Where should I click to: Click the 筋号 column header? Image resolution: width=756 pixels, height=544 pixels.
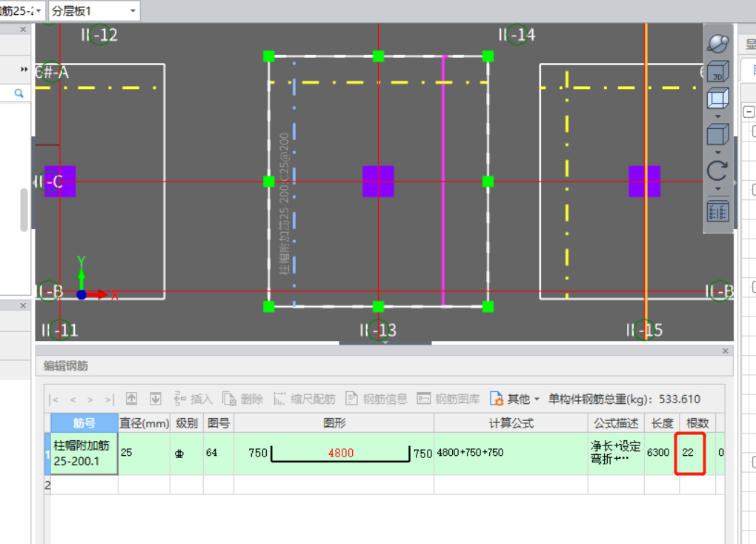(84, 423)
